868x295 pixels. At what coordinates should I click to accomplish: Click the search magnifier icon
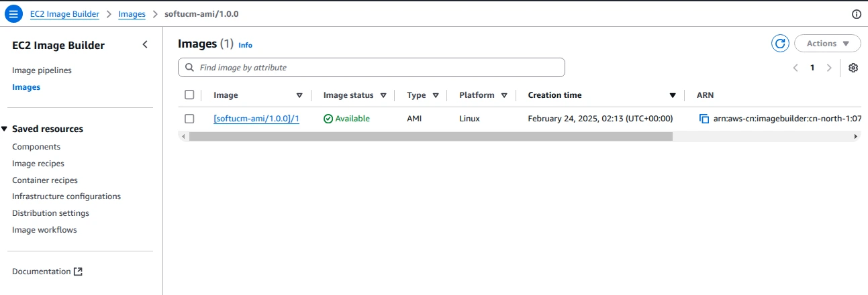[x=189, y=68]
